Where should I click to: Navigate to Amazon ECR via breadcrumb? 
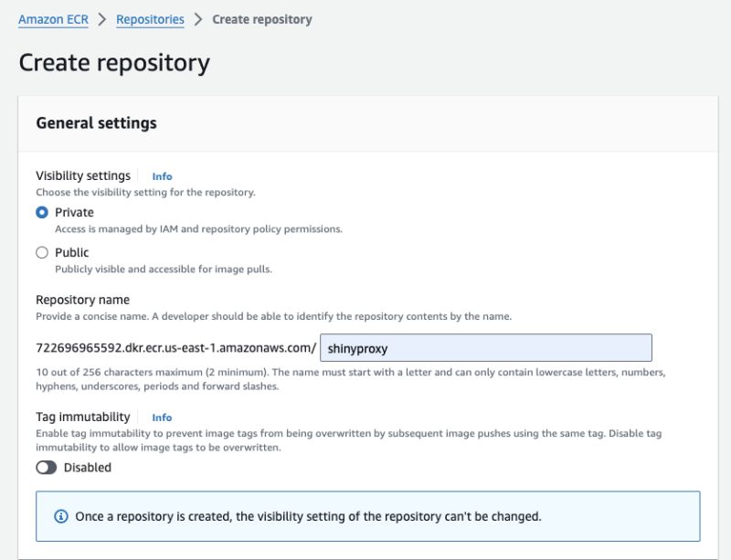click(54, 18)
